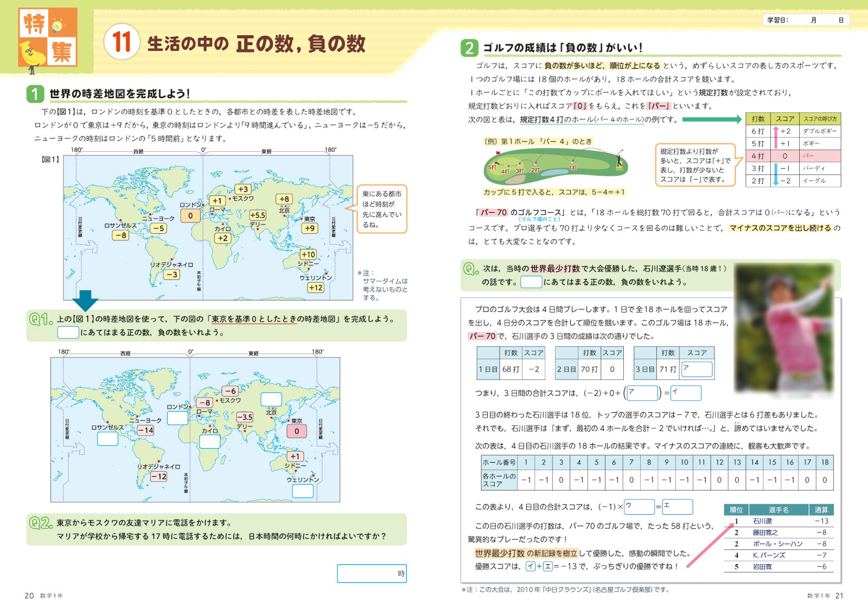The image size is (868, 614).
Task: Click the hole number 9 header cell
Action: coord(667,462)
